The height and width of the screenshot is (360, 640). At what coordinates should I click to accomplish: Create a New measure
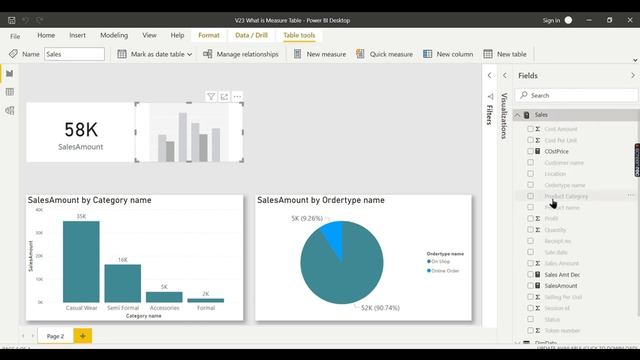(320, 54)
